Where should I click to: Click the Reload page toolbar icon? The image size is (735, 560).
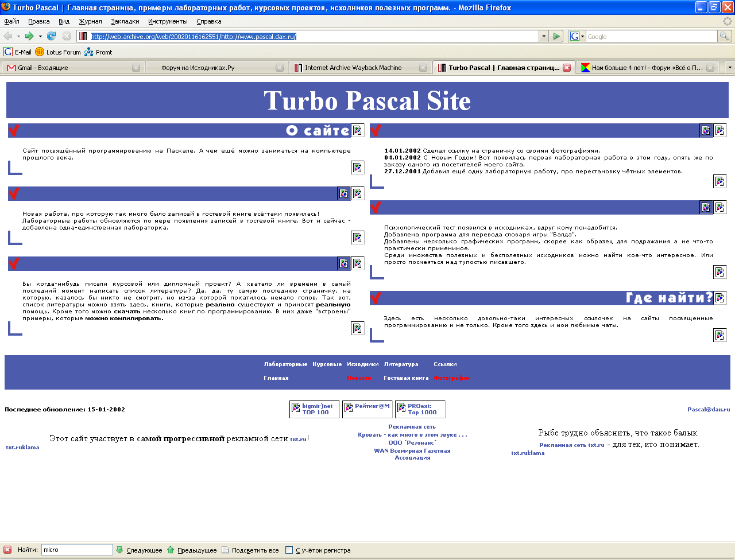(x=51, y=36)
